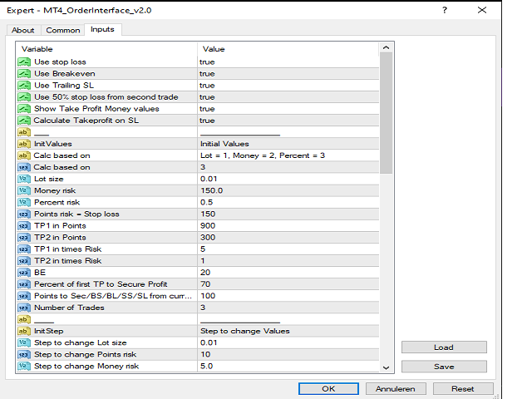Switch to the Common tab
This screenshot has height=399, width=532.
click(x=63, y=30)
